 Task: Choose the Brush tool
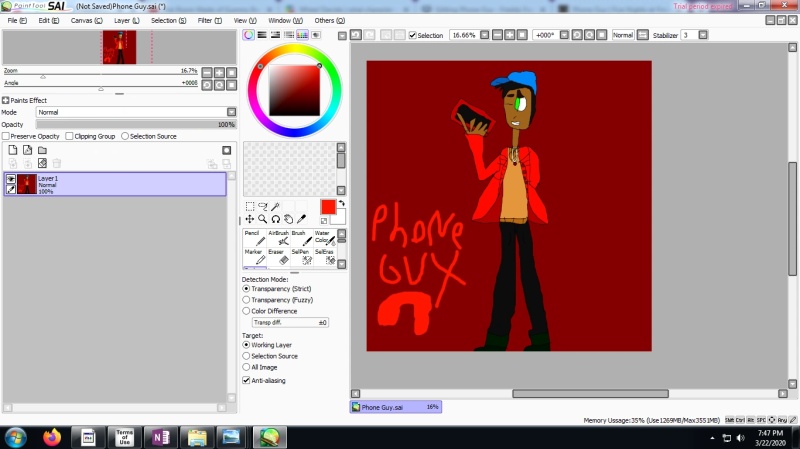click(x=302, y=238)
